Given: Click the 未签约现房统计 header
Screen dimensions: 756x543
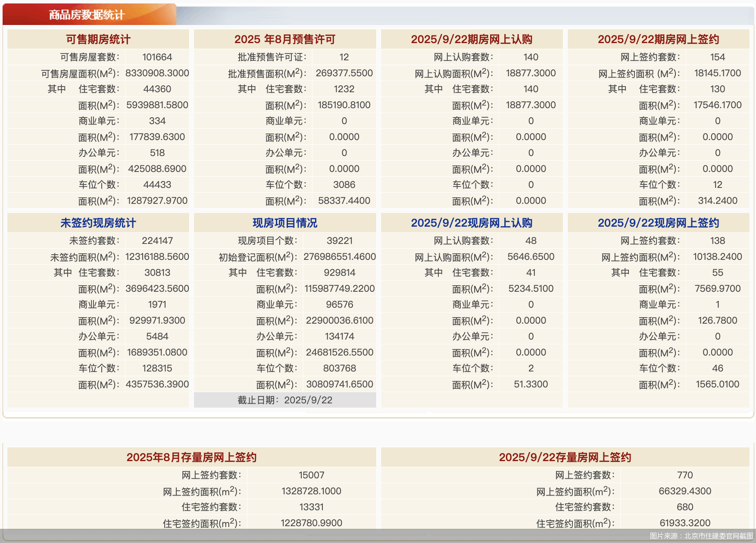Looking at the screenshot, I should pyautogui.click(x=98, y=223).
